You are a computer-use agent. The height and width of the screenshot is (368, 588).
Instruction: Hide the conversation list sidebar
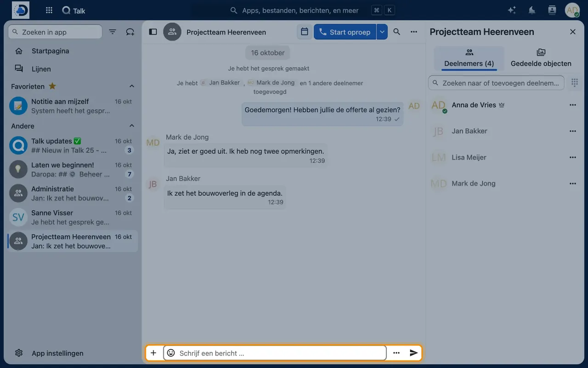point(153,32)
